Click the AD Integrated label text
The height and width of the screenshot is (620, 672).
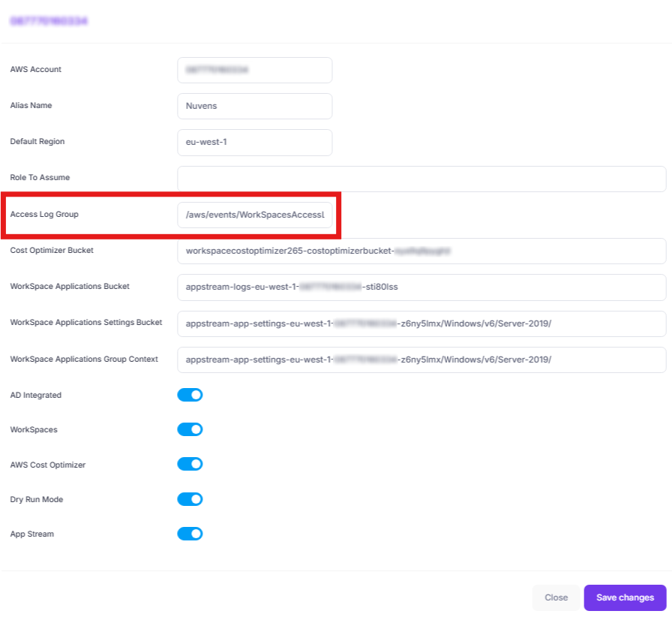[36, 395]
